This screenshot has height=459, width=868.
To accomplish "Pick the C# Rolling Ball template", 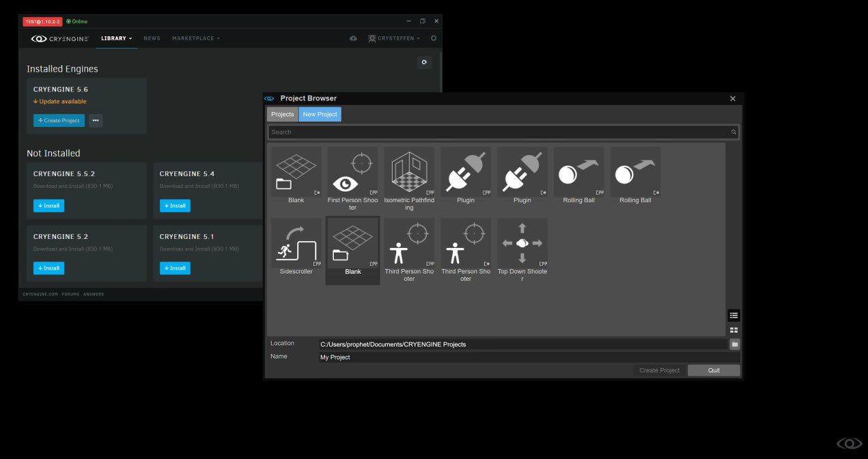I will point(635,176).
